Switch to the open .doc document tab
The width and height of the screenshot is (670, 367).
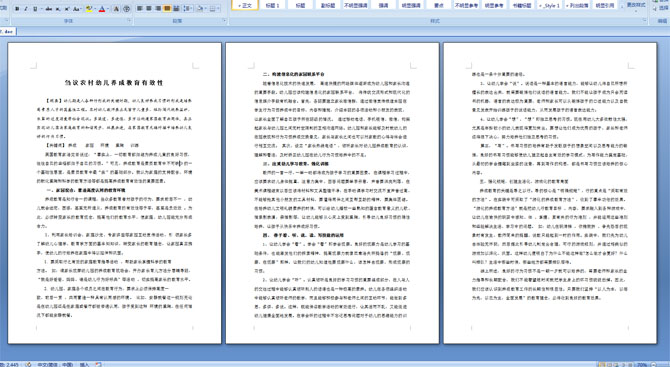pos(7,31)
